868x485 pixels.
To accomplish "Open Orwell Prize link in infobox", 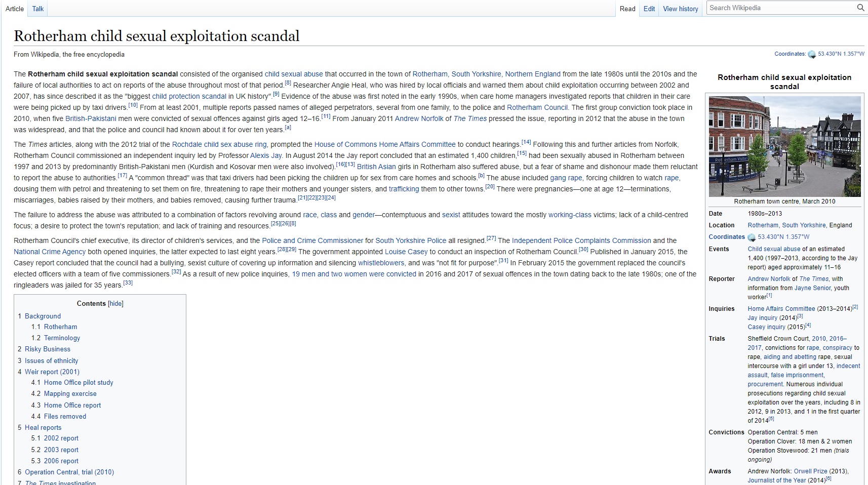I will coord(810,471).
